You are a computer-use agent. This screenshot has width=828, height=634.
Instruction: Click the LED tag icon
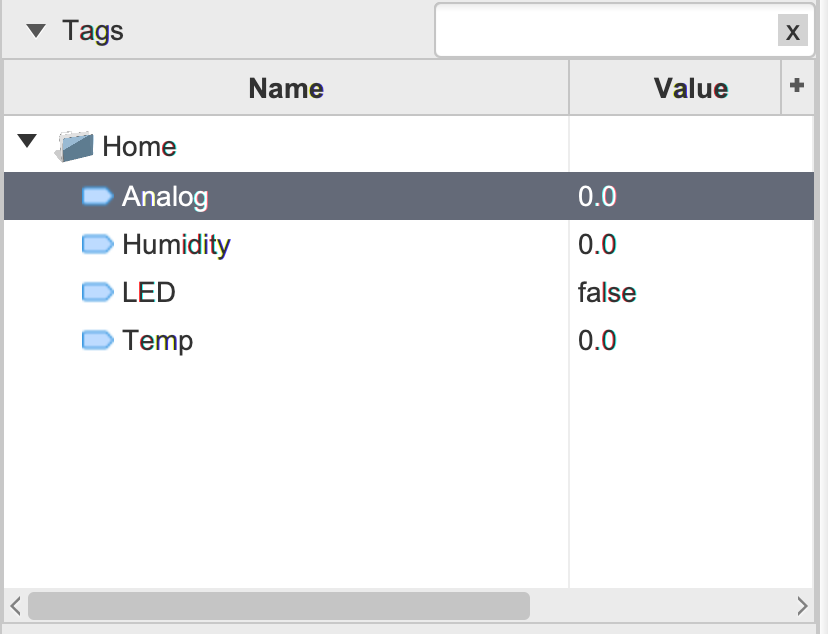coord(97,292)
